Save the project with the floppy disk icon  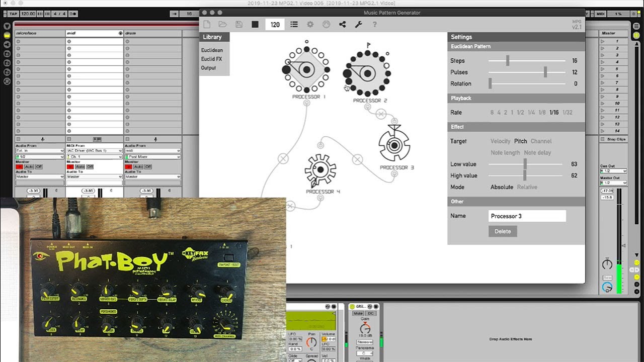238,24
